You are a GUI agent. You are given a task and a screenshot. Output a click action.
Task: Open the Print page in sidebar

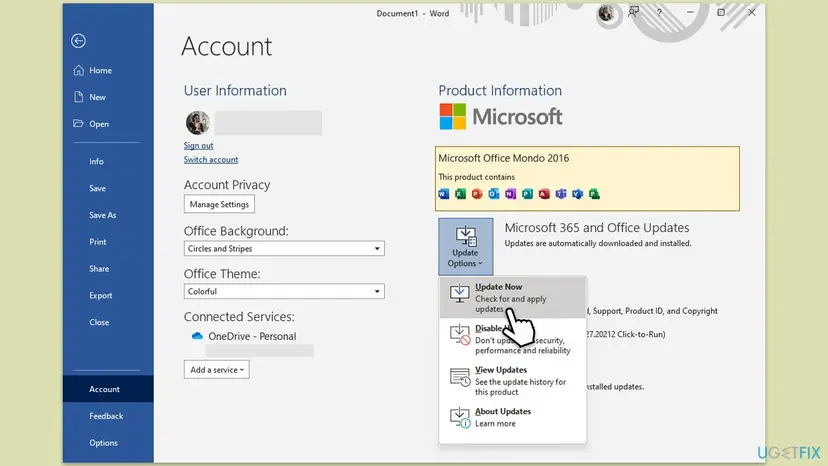pyautogui.click(x=98, y=241)
